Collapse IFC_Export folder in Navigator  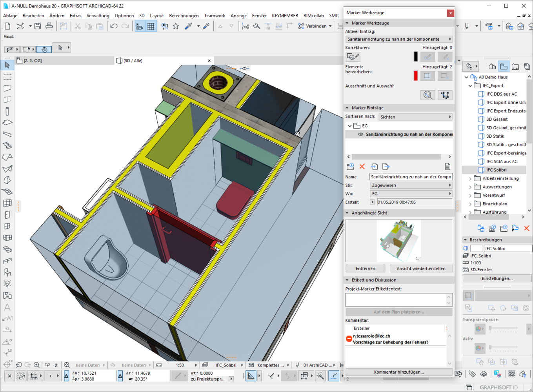tap(471, 86)
